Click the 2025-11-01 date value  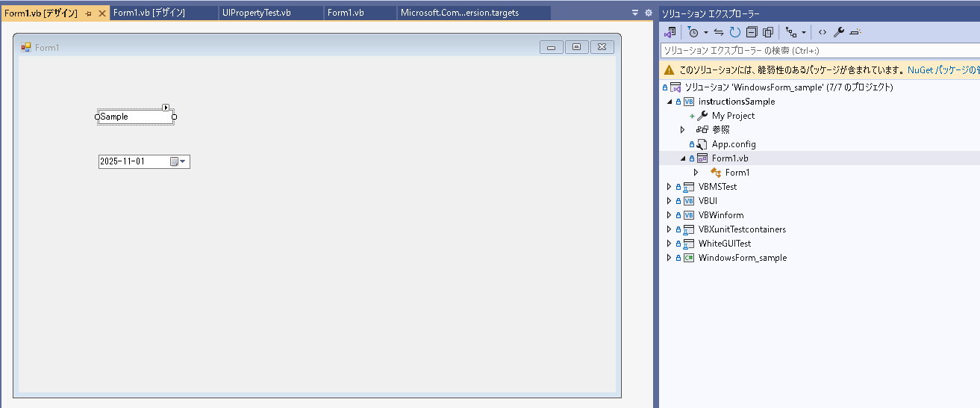(x=122, y=161)
